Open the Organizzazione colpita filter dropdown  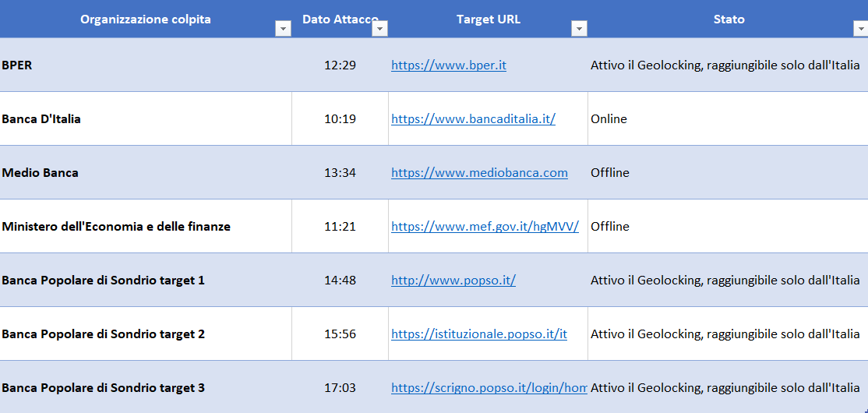click(283, 29)
